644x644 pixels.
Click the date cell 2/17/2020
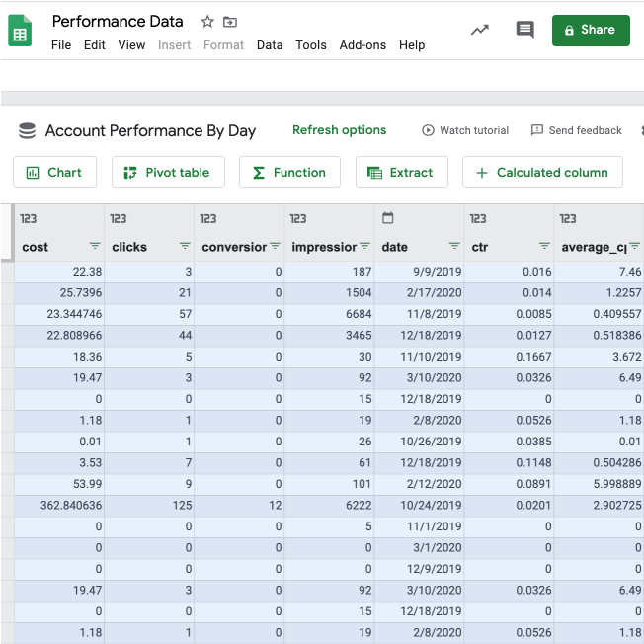click(419, 292)
